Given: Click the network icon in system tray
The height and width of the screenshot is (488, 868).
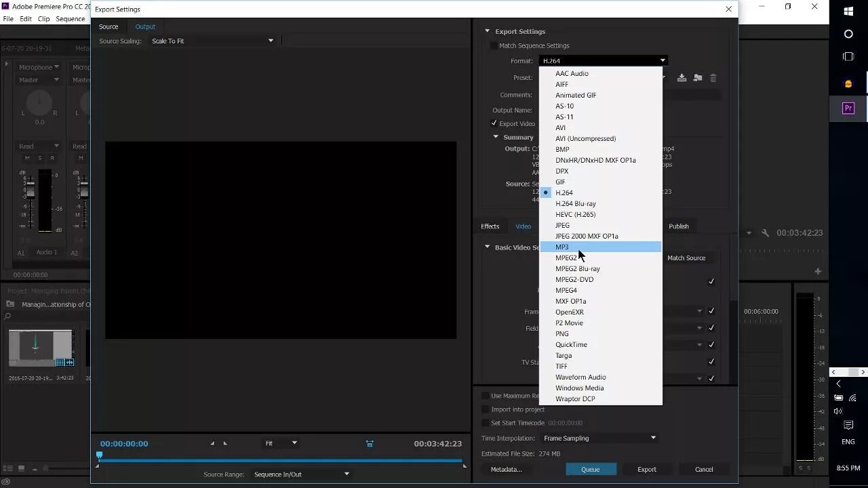Looking at the screenshot, I should (x=853, y=398).
